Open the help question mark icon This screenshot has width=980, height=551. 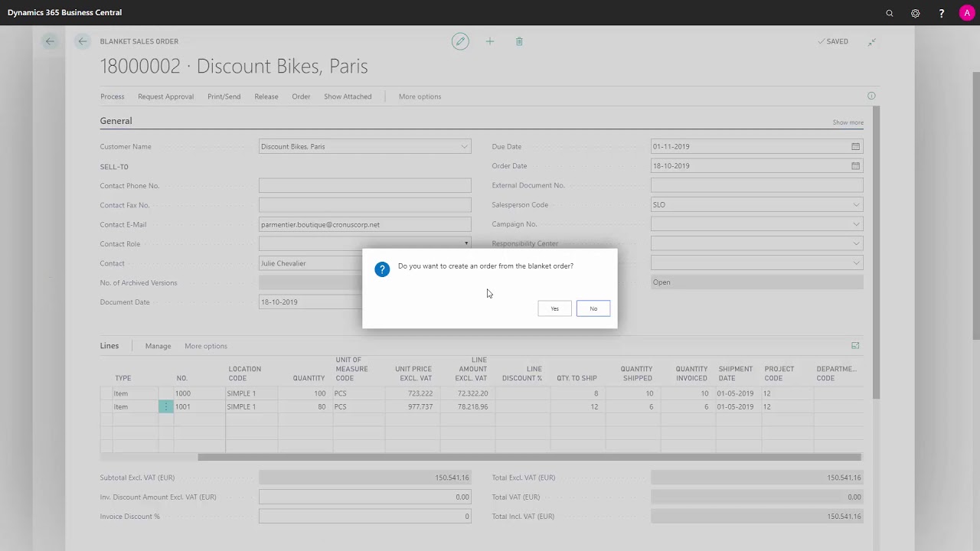(941, 13)
